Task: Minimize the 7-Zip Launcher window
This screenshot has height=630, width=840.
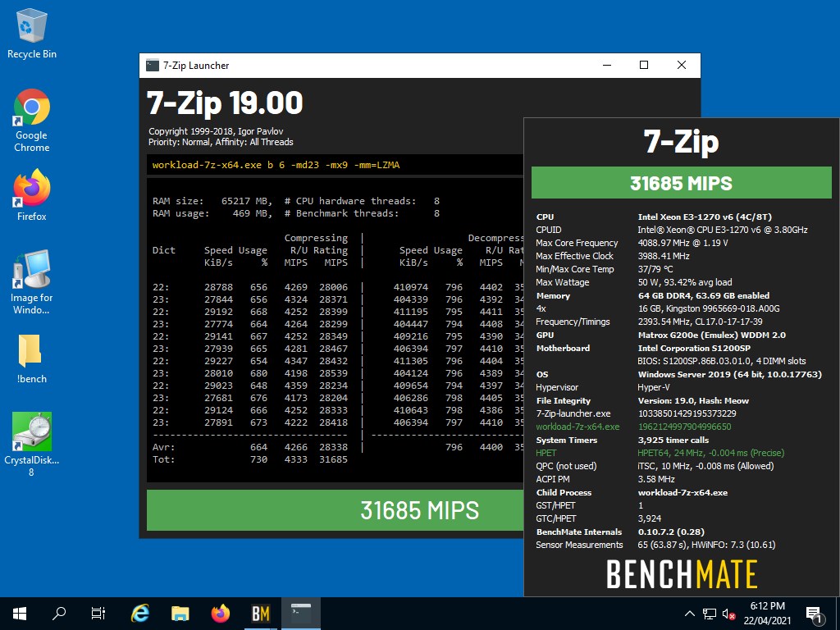Action: 607,66
